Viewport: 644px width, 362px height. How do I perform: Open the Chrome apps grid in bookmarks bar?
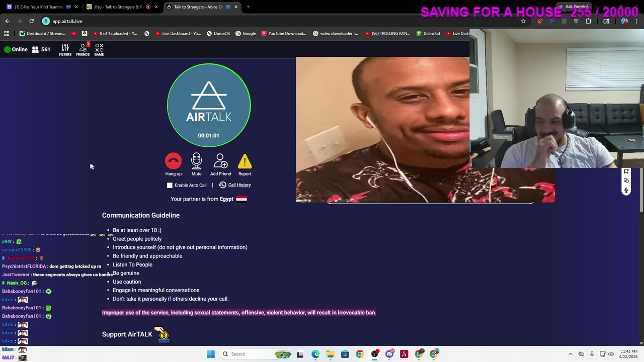[7, 34]
